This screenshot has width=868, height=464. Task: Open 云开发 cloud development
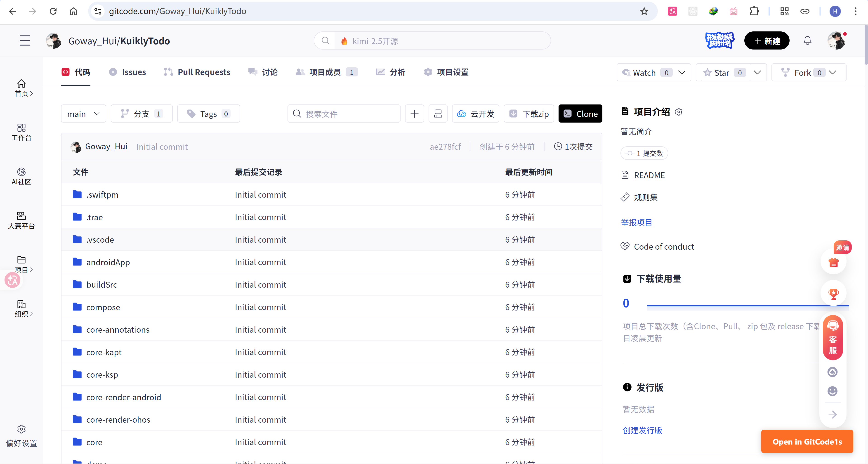click(475, 114)
